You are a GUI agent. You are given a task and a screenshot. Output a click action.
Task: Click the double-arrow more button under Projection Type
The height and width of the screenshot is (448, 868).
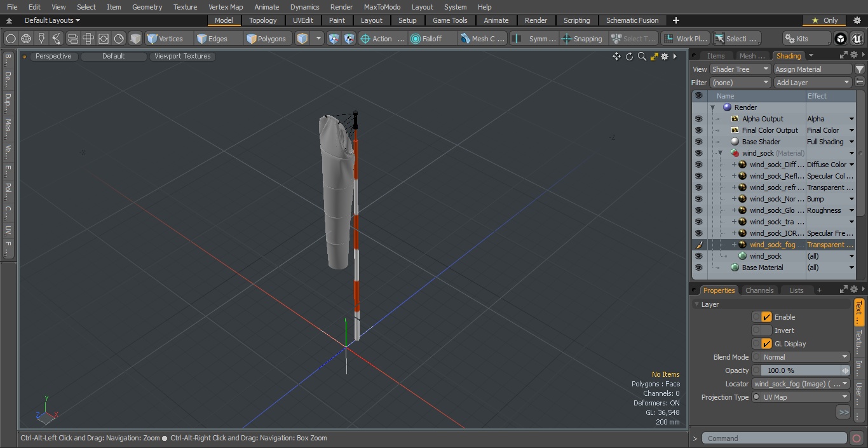click(x=843, y=412)
